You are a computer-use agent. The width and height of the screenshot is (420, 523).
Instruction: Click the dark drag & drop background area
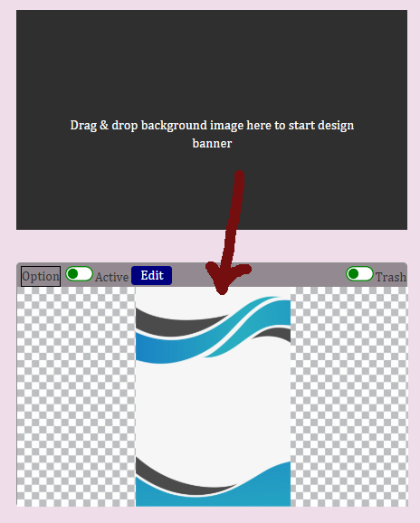(x=212, y=67)
